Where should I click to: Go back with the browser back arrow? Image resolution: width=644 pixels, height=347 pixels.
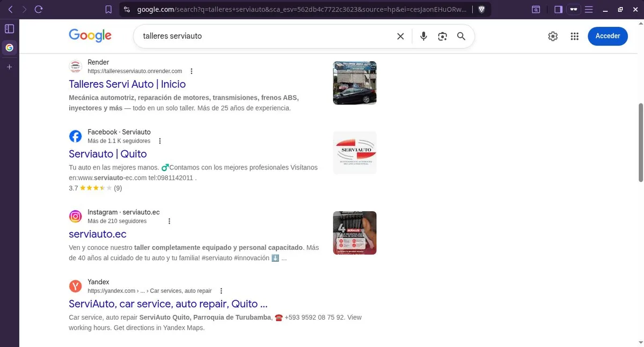(x=10, y=9)
